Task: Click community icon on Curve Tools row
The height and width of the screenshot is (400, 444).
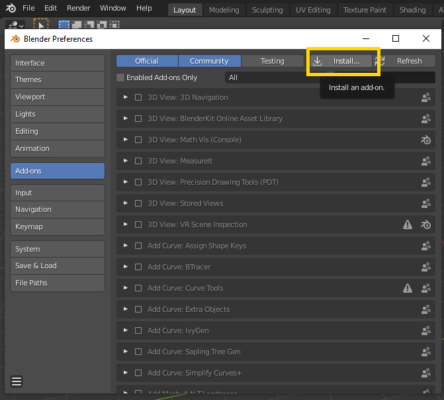Action: click(426, 288)
